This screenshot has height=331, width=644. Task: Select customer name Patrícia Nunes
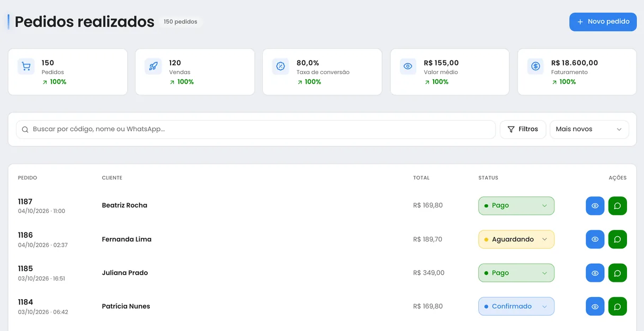point(126,306)
